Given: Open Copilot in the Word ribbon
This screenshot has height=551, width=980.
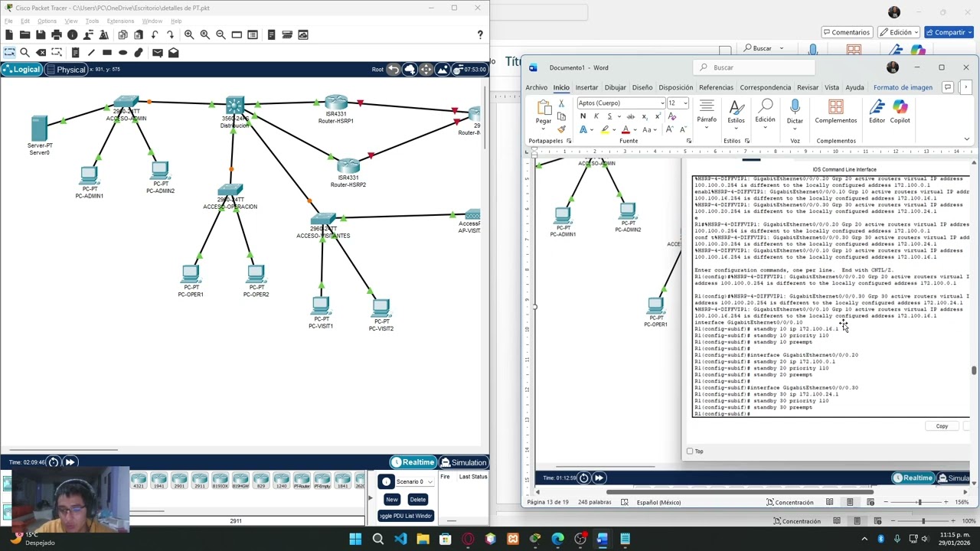Looking at the screenshot, I should (900, 112).
